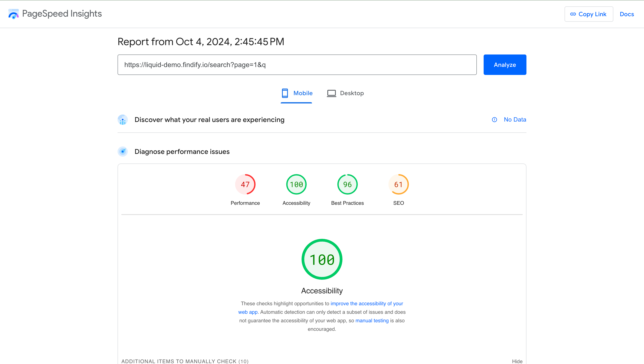
Task: Focus the URL input field
Action: point(297,65)
